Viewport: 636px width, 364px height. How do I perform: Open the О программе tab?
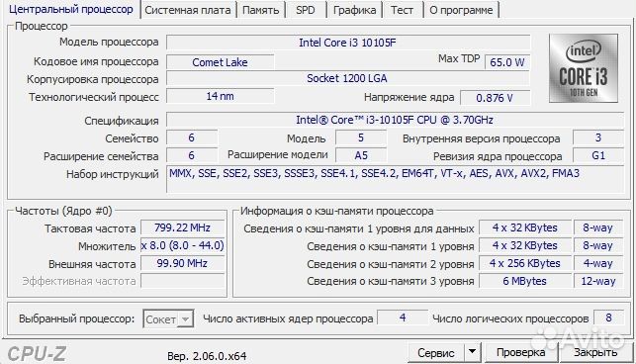tap(461, 10)
